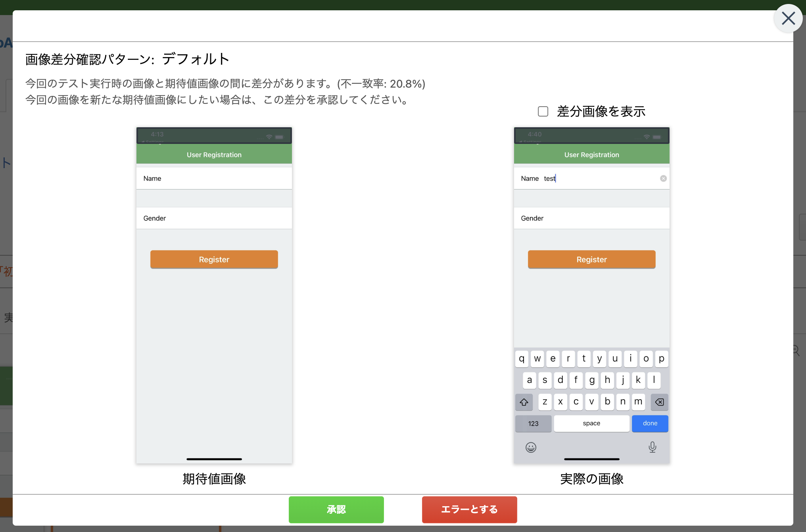Close the image diff dialog
This screenshot has height=532, width=806.
coord(788,18)
